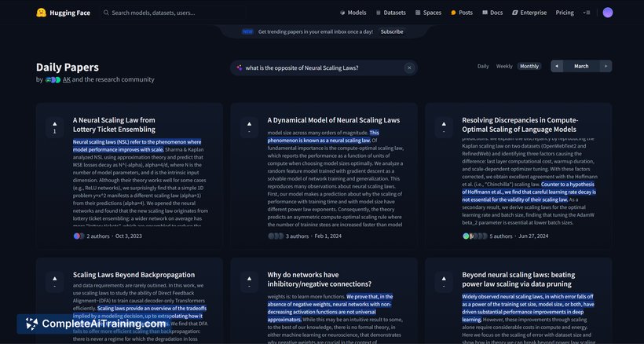Screen dimensions: 644x344
Task: Click highlighted 'Widely observed neural scaling laws' sentence
Action: 529,308
